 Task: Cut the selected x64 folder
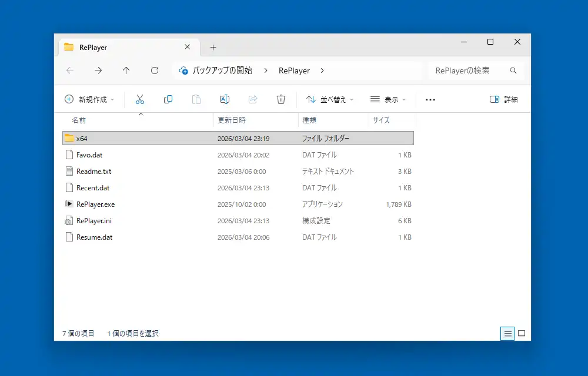coord(140,99)
